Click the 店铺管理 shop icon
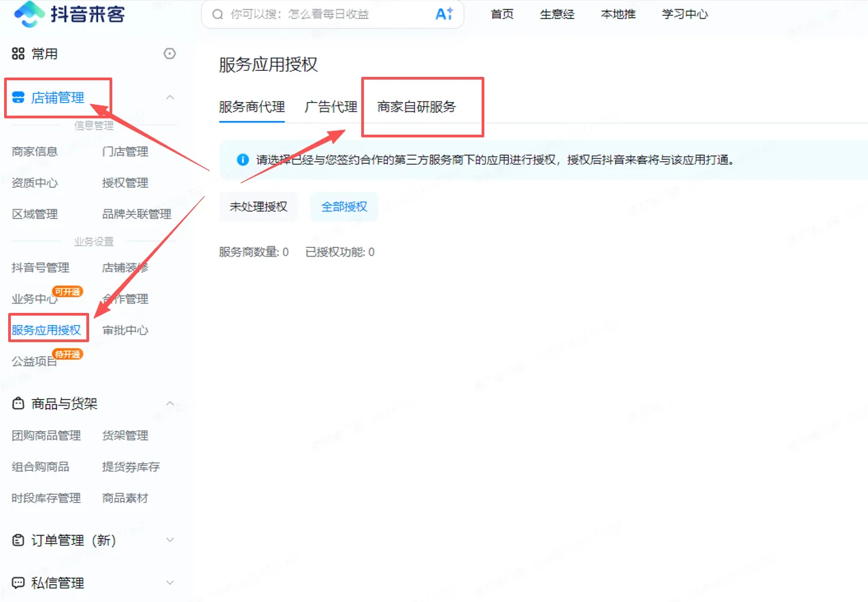 pyautogui.click(x=18, y=98)
